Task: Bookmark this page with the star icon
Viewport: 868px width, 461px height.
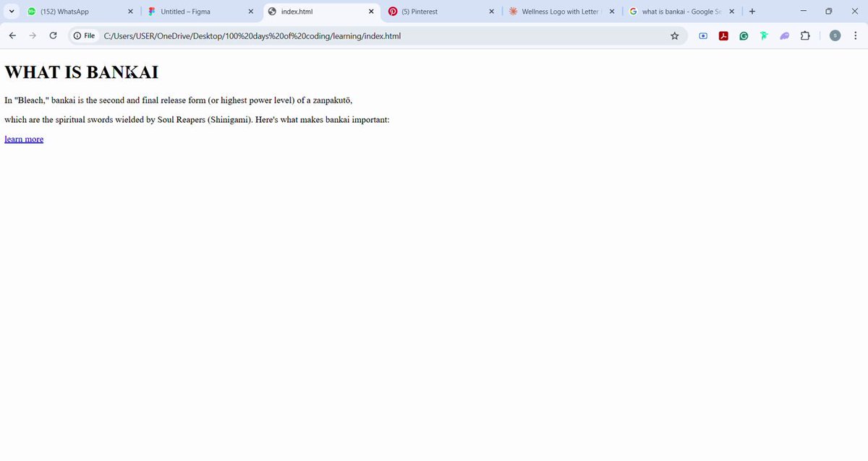Action: tap(675, 35)
